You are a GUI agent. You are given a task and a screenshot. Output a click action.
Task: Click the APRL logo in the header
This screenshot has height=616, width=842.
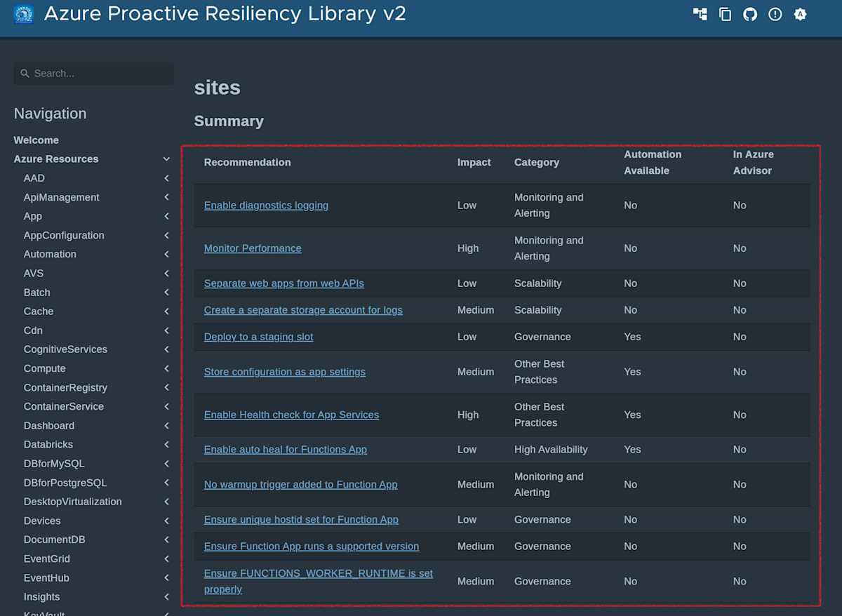point(23,14)
